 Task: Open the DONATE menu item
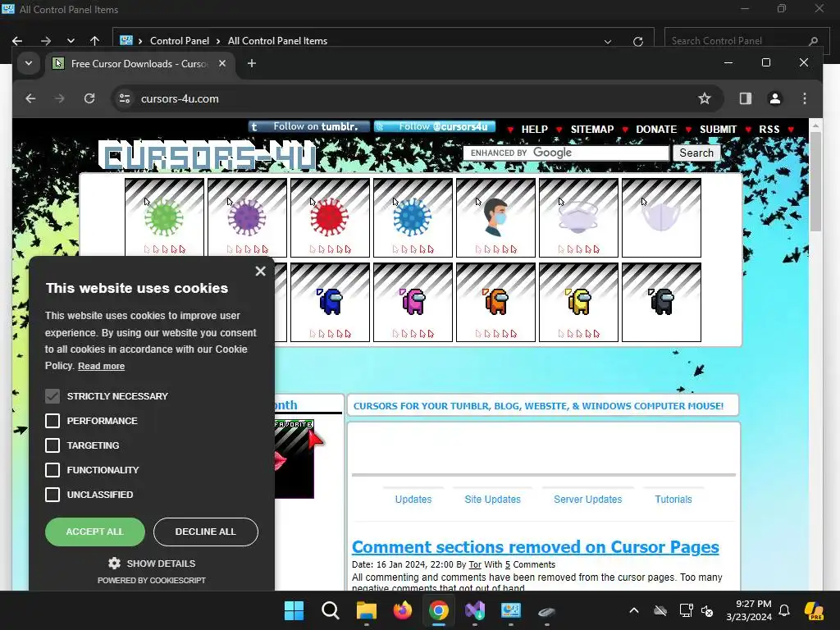click(x=656, y=129)
